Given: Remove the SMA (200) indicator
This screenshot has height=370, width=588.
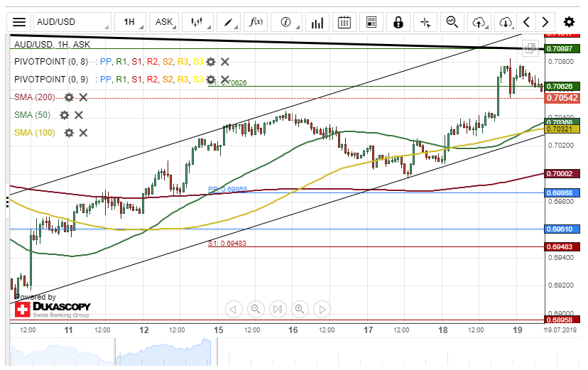Looking at the screenshot, I should [83, 97].
